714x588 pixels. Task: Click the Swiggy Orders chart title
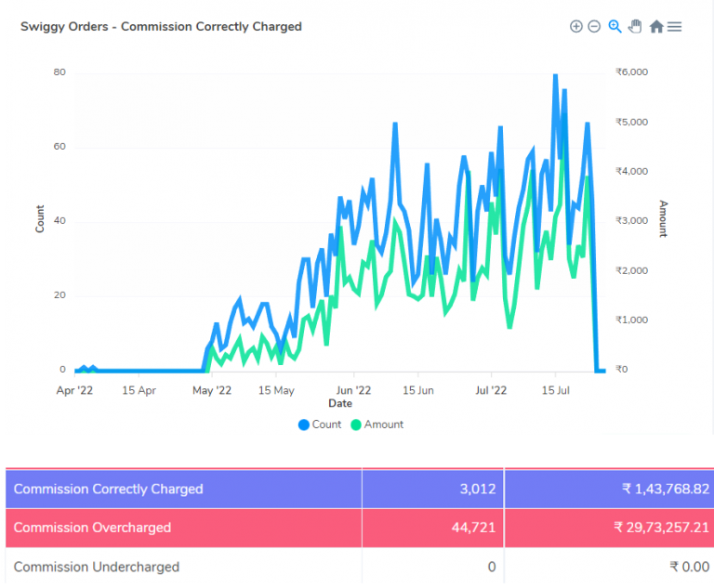161,27
